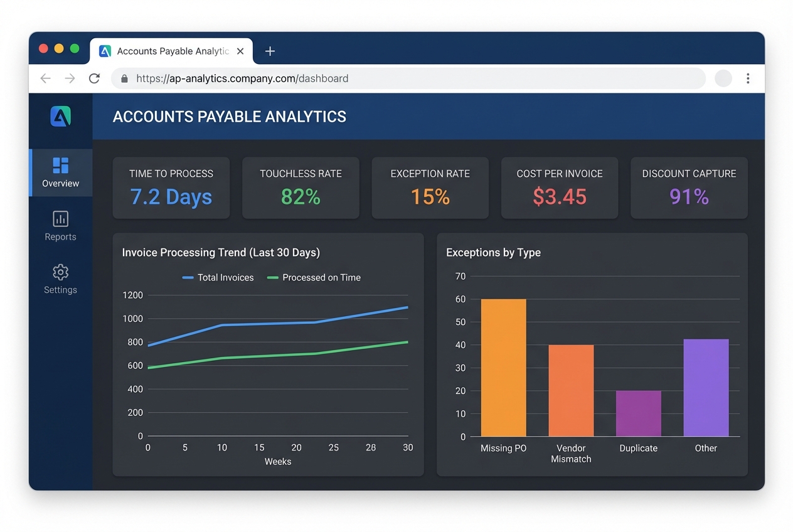
Task: Click the Discount Capture KPI card
Action: click(688, 188)
